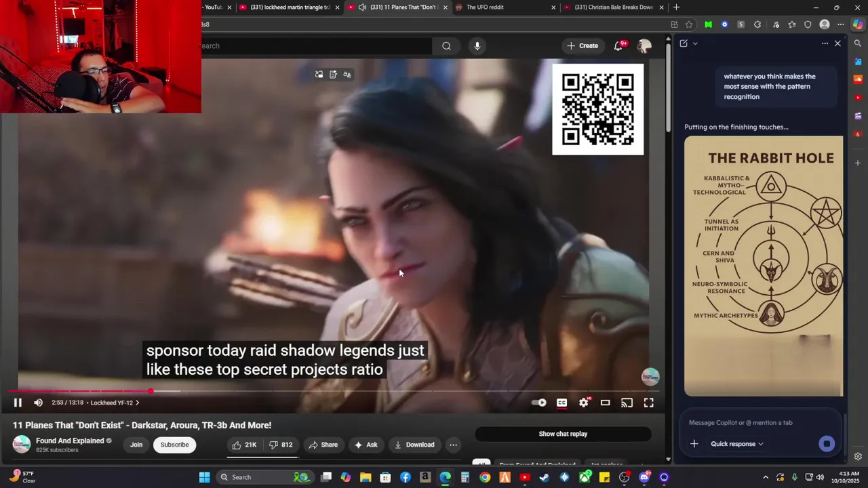Toggle the Copilot sidebar icon
Image resolution: width=868 pixels, height=488 pixels.
(858, 24)
